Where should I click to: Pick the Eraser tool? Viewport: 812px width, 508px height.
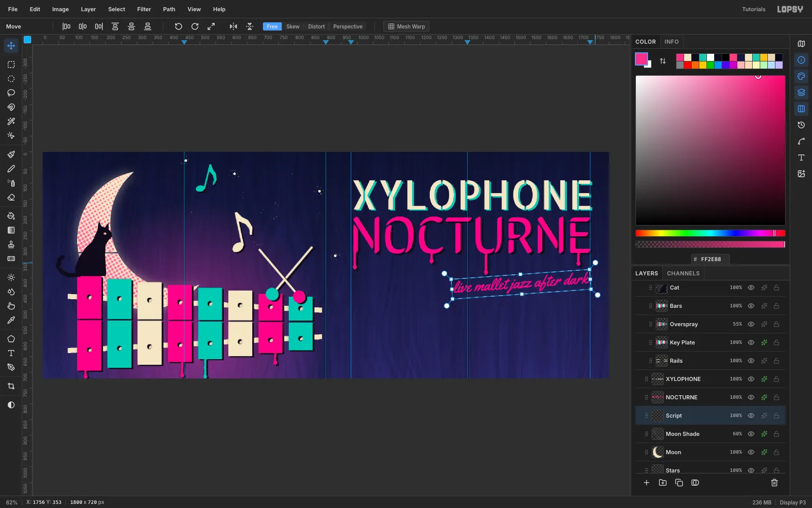(11, 197)
